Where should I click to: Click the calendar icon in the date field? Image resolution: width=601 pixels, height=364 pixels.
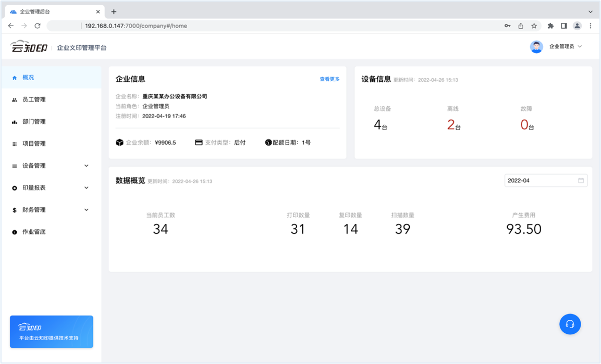coord(581,181)
